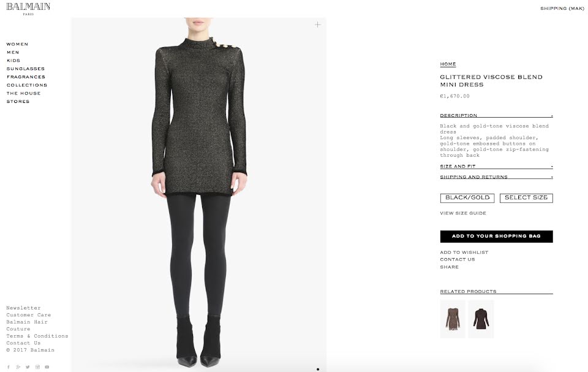
Task: Open the Select Size dropdown
Action: point(526,198)
